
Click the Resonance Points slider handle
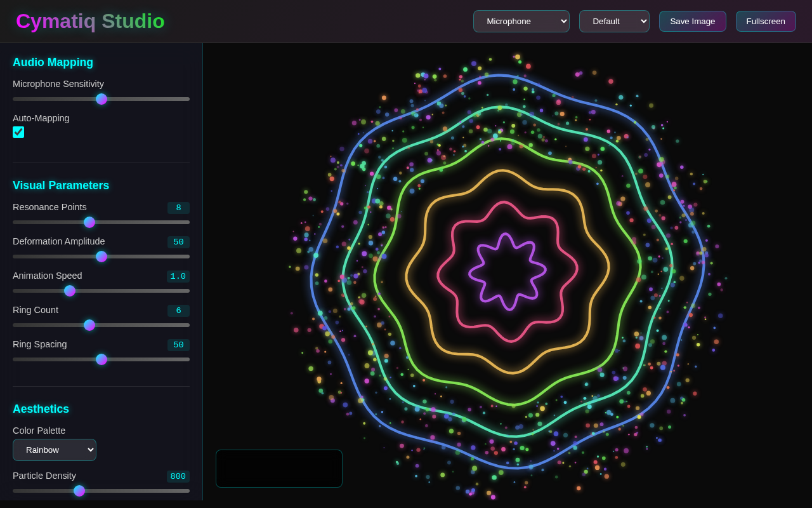click(x=89, y=222)
